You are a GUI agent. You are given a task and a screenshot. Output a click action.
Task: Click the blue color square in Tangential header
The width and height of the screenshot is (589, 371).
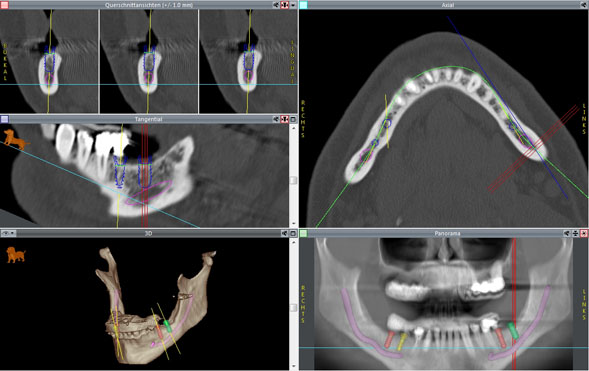click(4, 119)
